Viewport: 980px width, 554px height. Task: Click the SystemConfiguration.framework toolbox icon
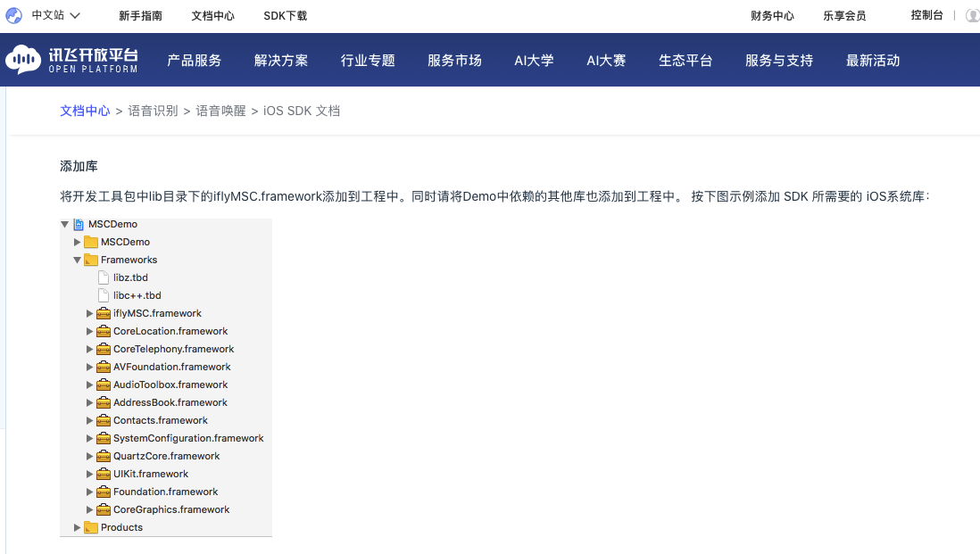point(104,438)
